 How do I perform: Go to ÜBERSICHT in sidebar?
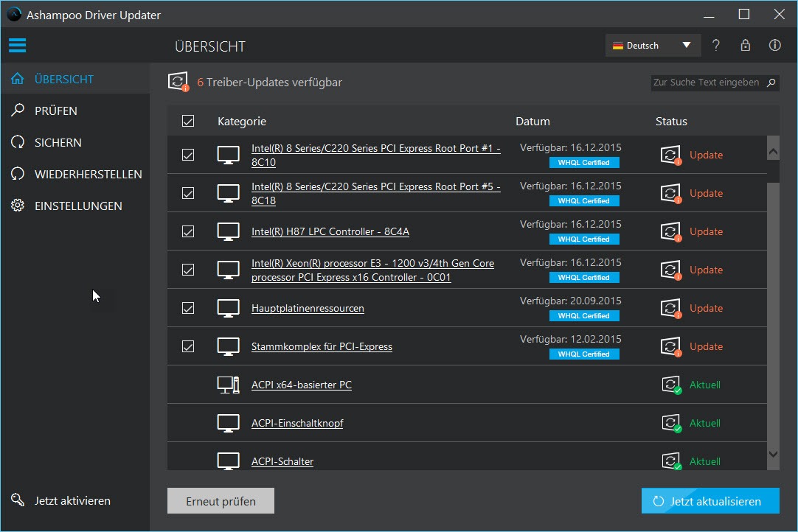[75, 79]
